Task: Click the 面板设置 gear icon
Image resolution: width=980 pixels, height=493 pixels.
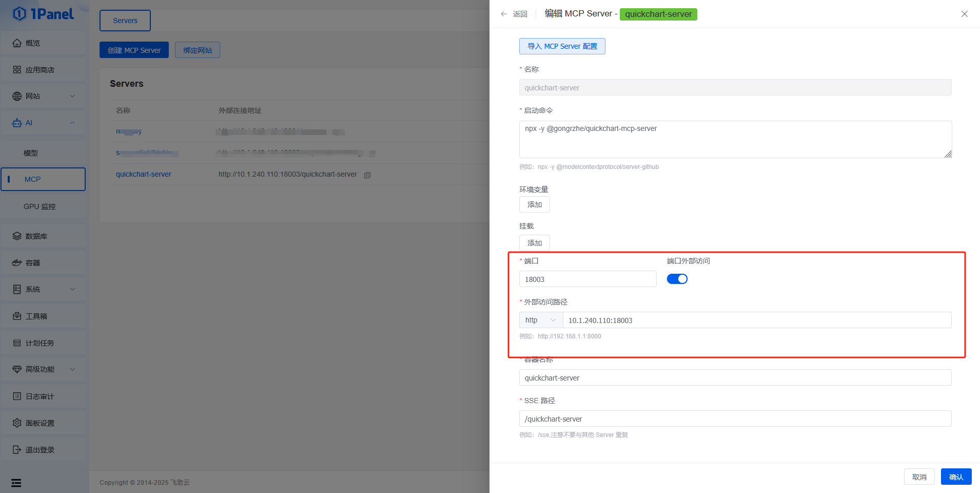Action: pos(17,423)
